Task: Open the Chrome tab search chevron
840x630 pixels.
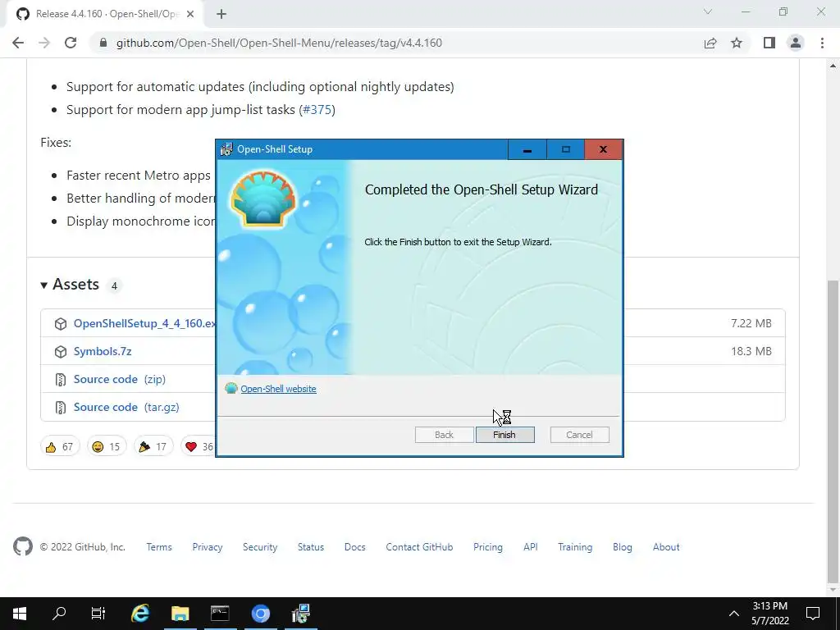Action: point(708,11)
